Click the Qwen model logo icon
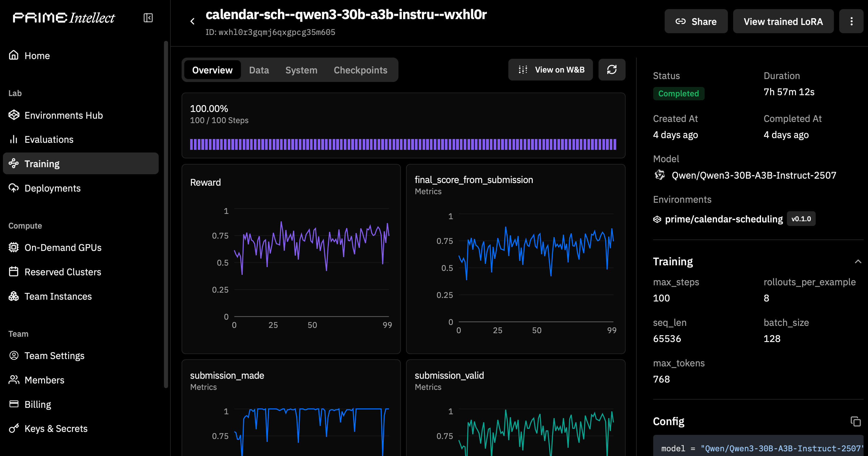The width and height of the screenshot is (868, 456). point(659,175)
